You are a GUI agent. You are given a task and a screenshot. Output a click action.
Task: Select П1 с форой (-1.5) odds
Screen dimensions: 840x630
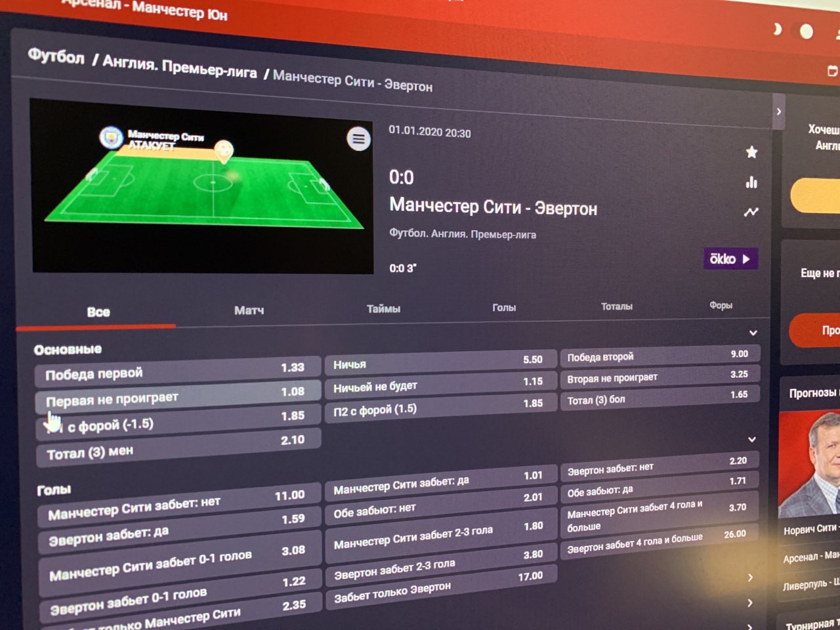tap(178, 421)
